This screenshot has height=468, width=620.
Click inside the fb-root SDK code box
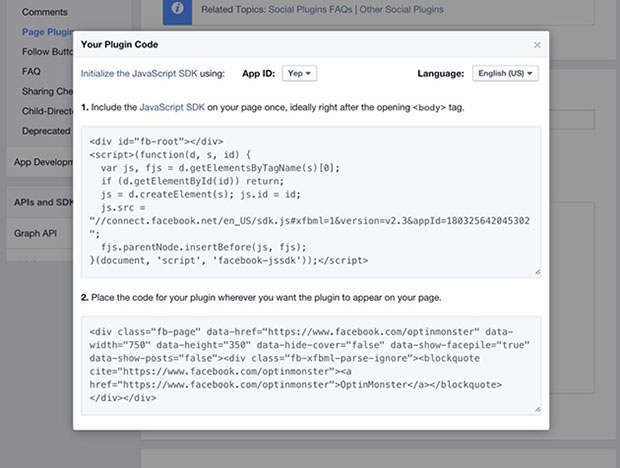click(x=311, y=202)
